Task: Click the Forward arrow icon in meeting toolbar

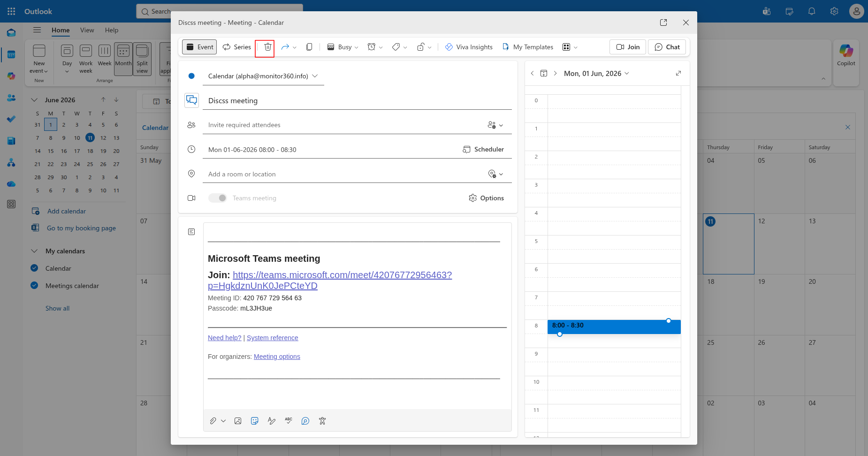Action: tap(285, 47)
